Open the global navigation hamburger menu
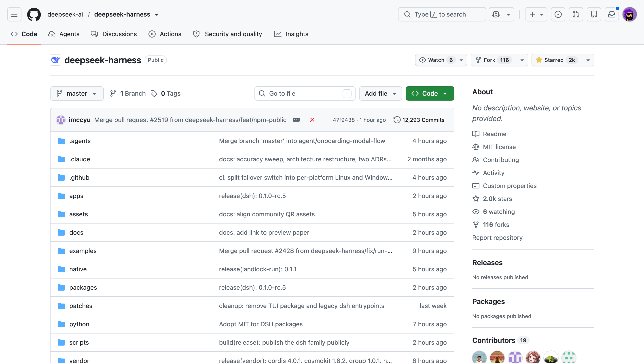Viewport: 644px width, 363px height. click(14, 14)
